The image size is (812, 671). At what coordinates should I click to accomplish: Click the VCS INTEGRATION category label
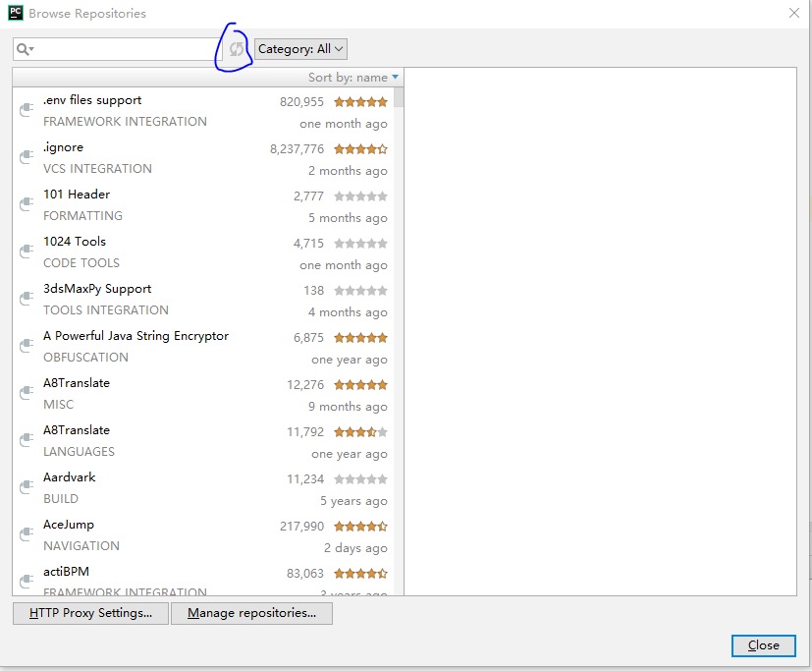pos(97,169)
